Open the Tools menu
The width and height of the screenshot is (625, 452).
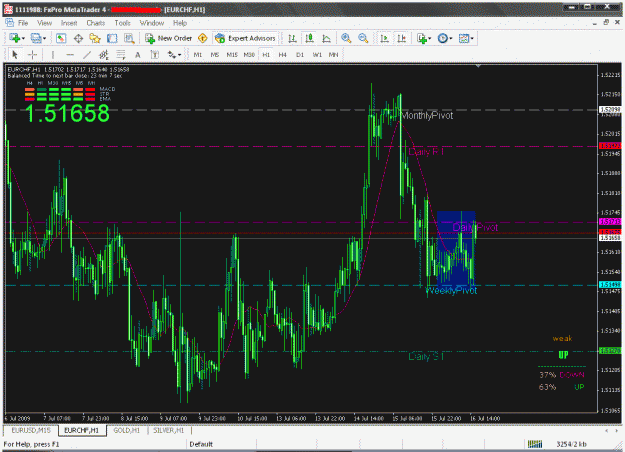tap(122, 23)
